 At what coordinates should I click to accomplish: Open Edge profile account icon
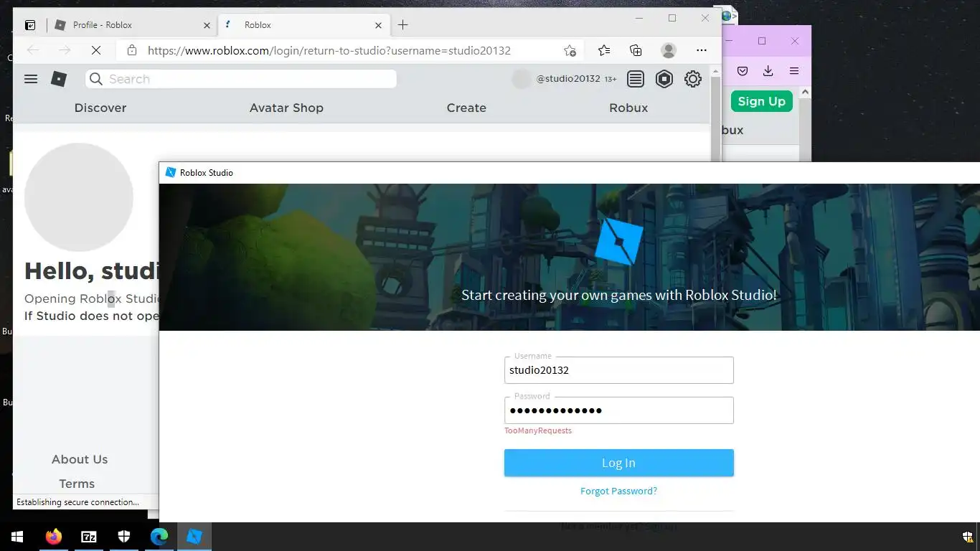[669, 50]
